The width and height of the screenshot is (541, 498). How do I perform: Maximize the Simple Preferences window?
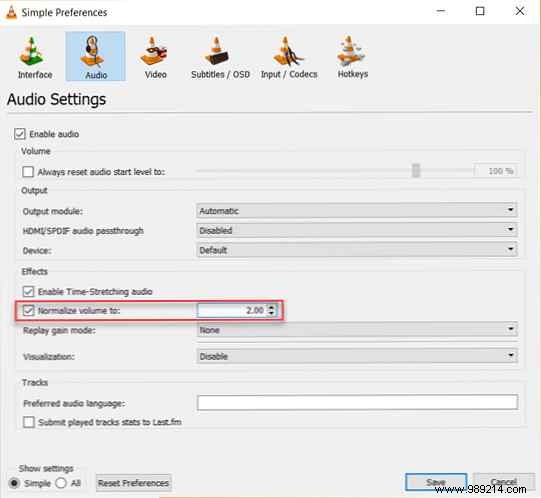click(x=480, y=11)
